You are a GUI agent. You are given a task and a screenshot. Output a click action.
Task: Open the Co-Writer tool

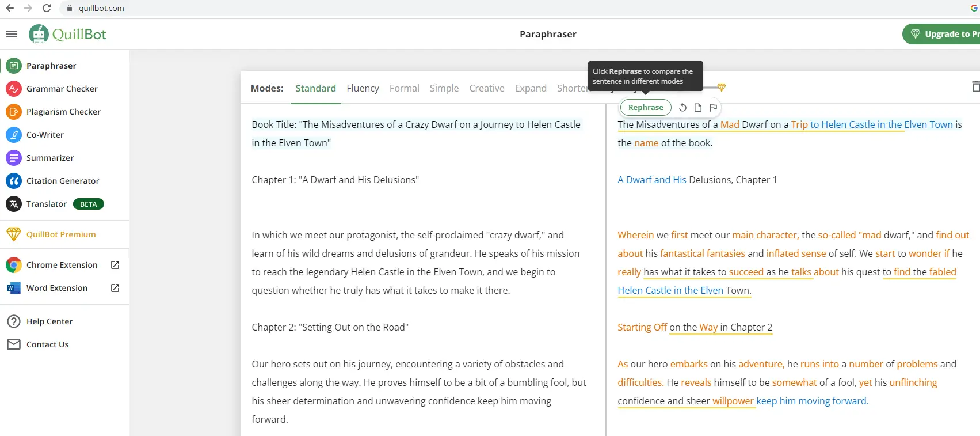[45, 135]
